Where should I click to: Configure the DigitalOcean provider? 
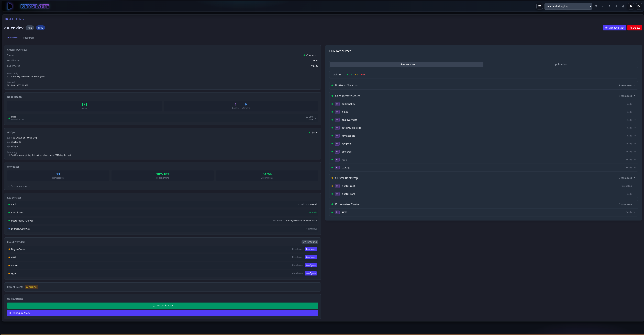[x=311, y=249]
